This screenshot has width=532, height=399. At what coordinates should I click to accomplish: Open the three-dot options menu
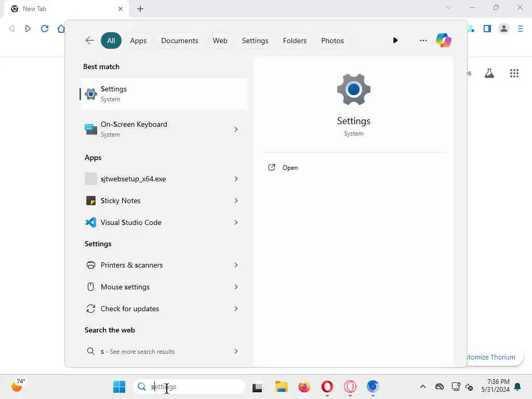pos(423,41)
